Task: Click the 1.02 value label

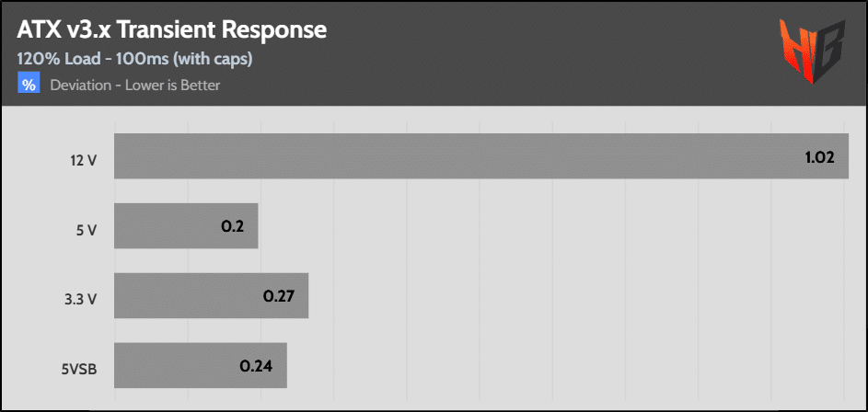Action: point(818,156)
